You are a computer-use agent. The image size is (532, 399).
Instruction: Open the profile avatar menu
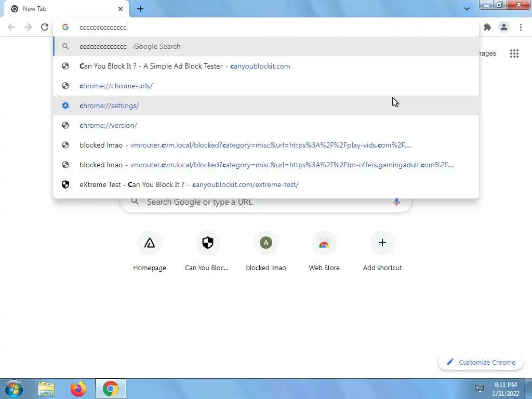point(504,27)
